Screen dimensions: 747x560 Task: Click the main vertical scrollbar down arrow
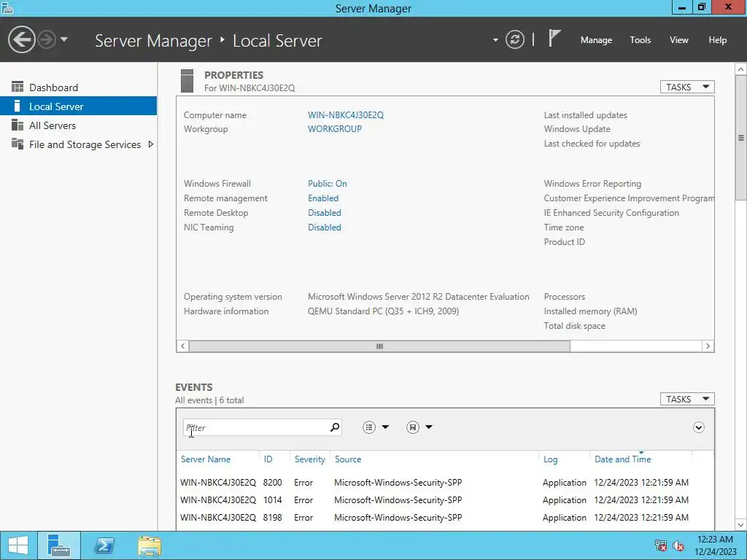[741, 525]
